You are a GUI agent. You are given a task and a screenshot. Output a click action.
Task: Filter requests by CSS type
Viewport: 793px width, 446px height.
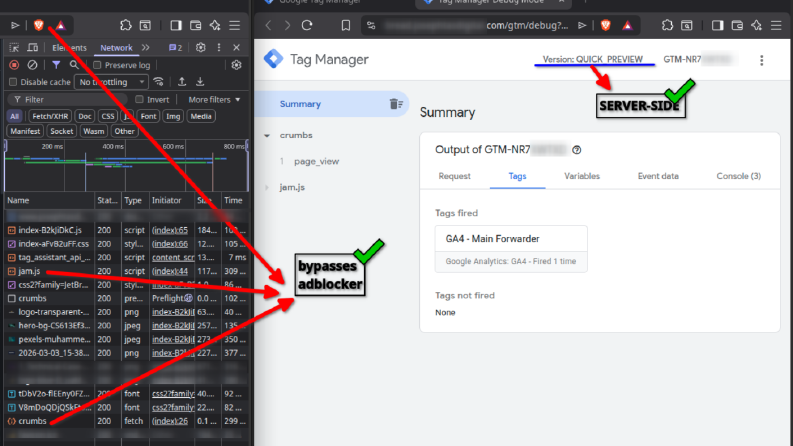[x=108, y=116]
